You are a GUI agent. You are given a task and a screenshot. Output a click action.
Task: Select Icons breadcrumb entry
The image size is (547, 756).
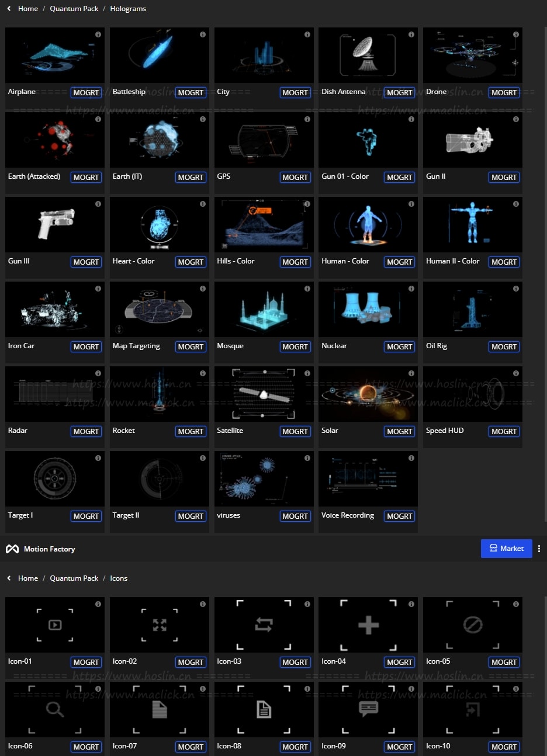coord(119,578)
